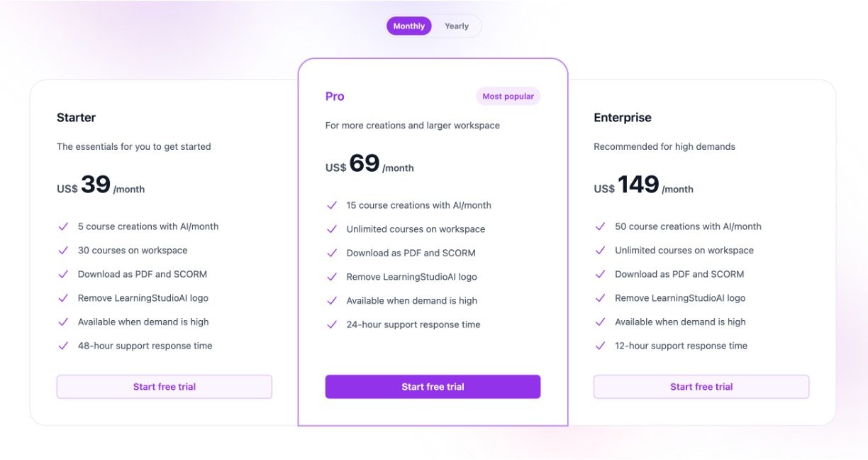Screen dimensions: 868x460
Task: Click the Most popular badge
Action: [x=508, y=97]
